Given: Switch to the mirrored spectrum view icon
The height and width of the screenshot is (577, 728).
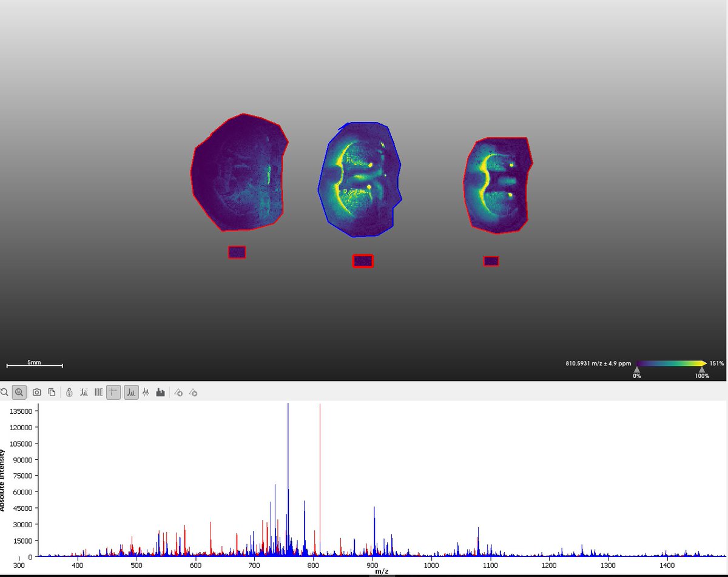Looking at the screenshot, I should [x=146, y=393].
